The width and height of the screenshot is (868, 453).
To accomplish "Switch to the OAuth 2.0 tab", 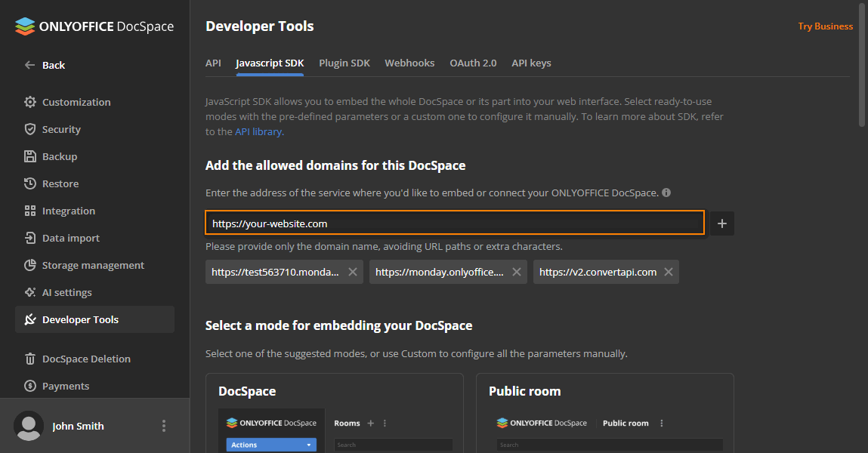I will click(x=473, y=63).
